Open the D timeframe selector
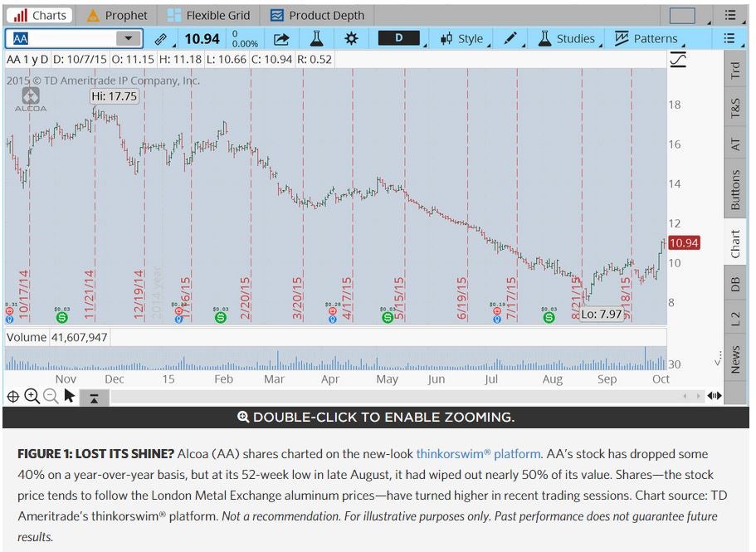This screenshot has width=756, height=552. (399, 38)
